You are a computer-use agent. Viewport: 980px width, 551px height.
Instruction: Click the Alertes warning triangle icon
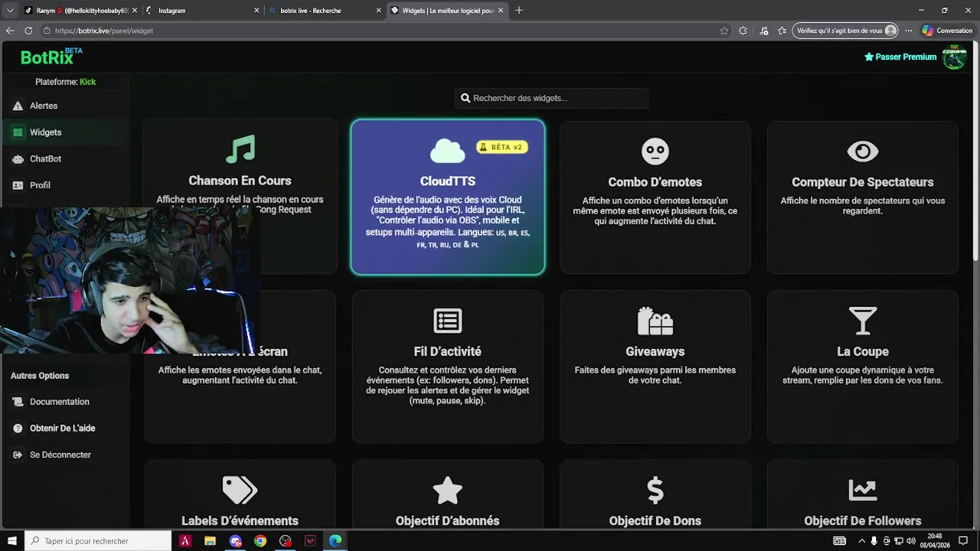(x=18, y=106)
